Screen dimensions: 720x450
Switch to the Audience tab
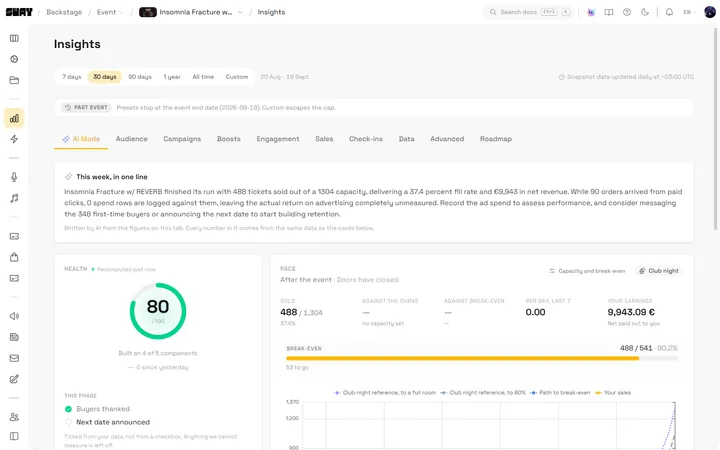[132, 139]
